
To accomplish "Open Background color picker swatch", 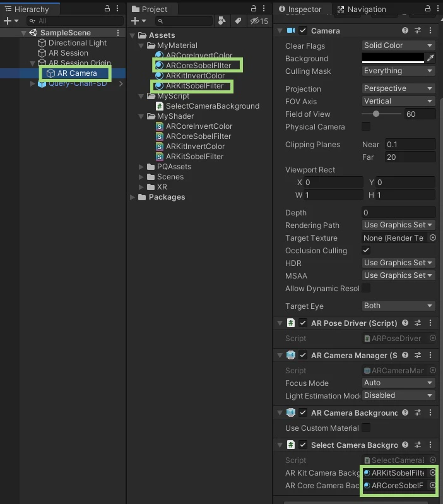I will pos(393,58).
